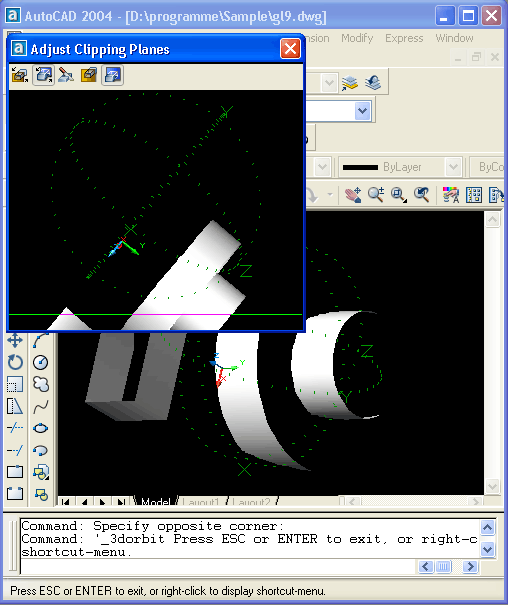This screenshot has height=605, width=508.
Task: Step to previous layout tab arrow
Action: click(x=84, y=502)
